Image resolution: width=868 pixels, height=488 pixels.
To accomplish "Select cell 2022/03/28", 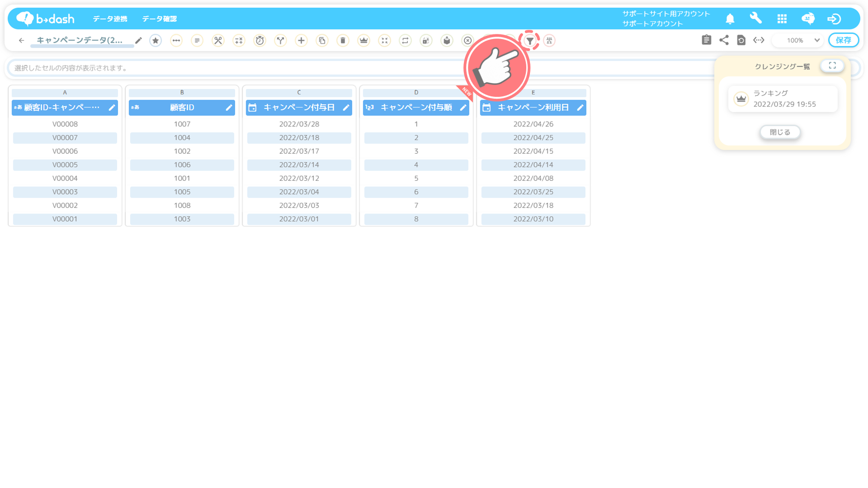I will tap(299, 124).
